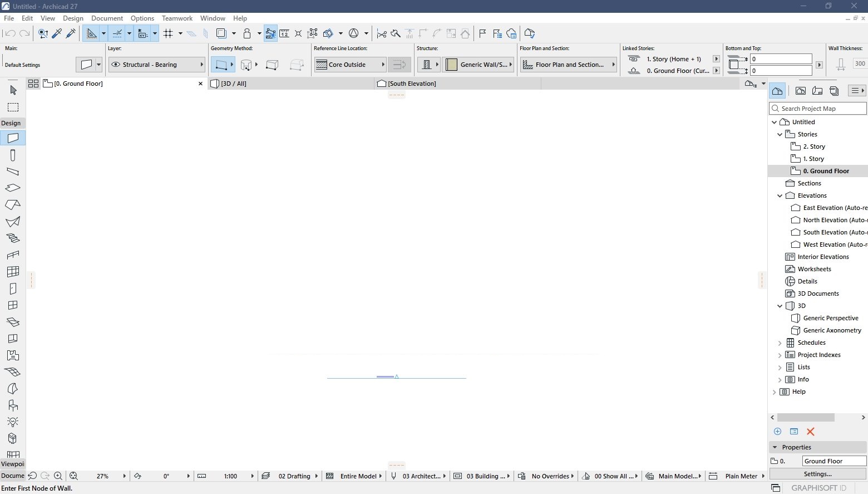Select the Column tool
The height and width of the screenshot is (494, 868).
pos(13,155)
